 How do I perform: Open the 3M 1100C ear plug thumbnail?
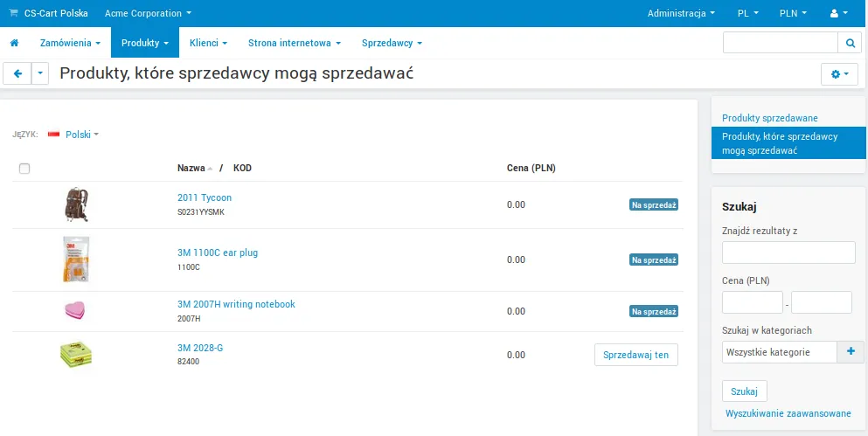tap(76, 260)
